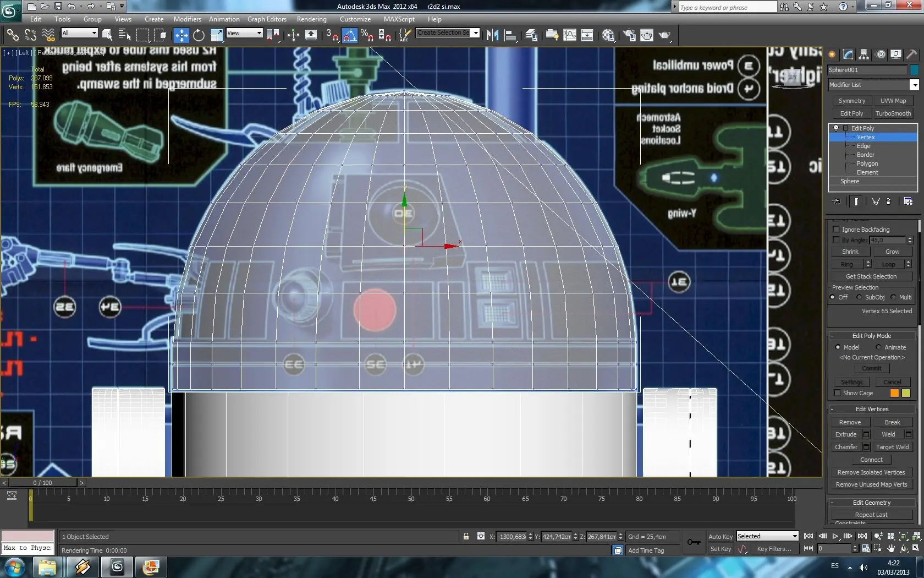Activate the Select and Move tool
The image size is (924, 578).
181,35
